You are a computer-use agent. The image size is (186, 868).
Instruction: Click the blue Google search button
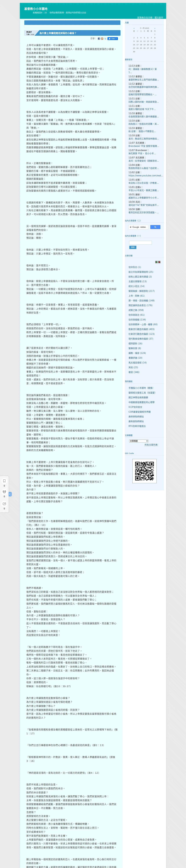(x=155, y=227)
